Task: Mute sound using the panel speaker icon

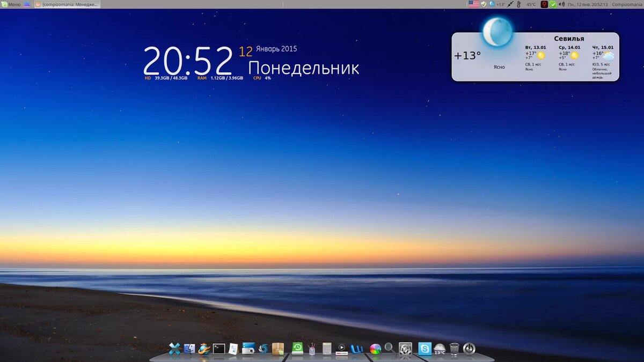Action: click(562, 4)
